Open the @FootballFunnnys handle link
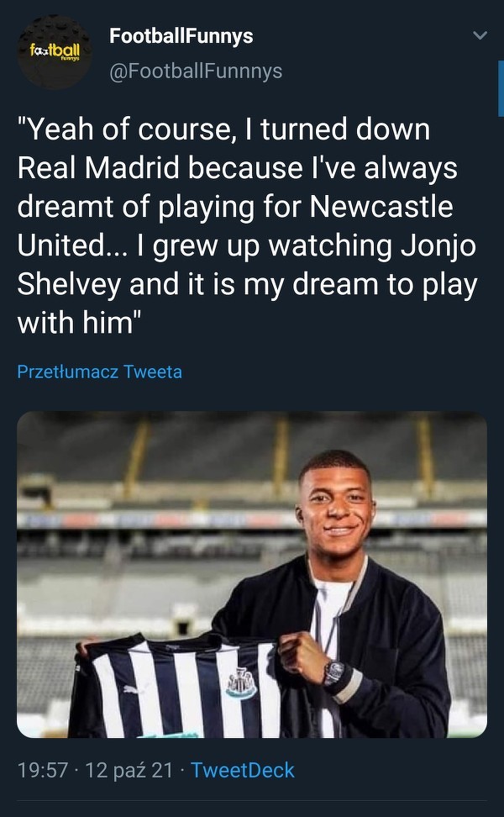 [196, 71]
